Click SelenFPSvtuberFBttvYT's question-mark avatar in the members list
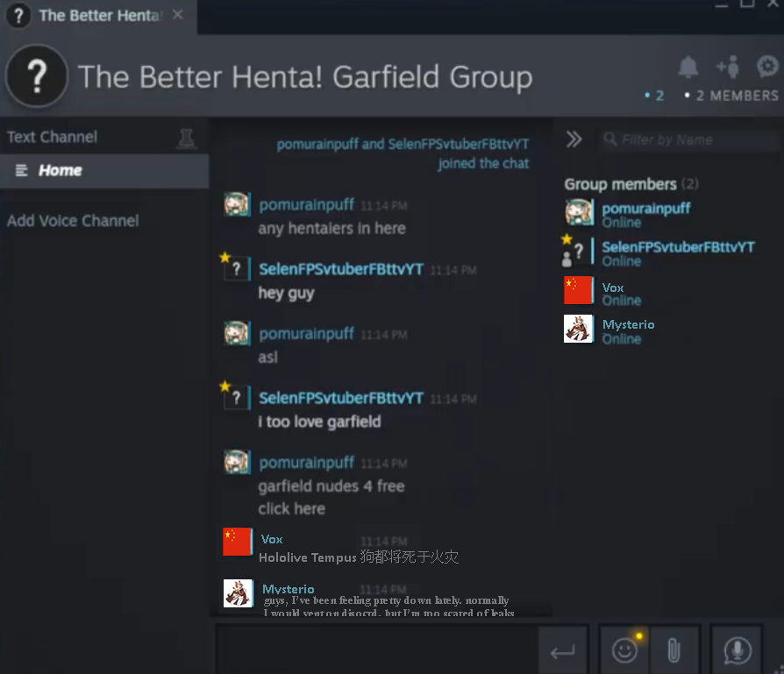This screenshot has width=784, height=674. click(579, 252)
